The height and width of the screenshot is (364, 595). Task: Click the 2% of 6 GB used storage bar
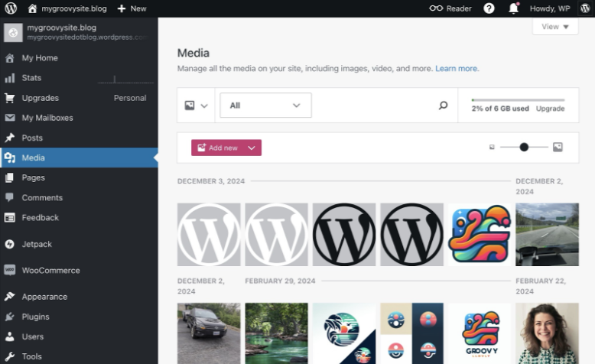click(518, 100)
